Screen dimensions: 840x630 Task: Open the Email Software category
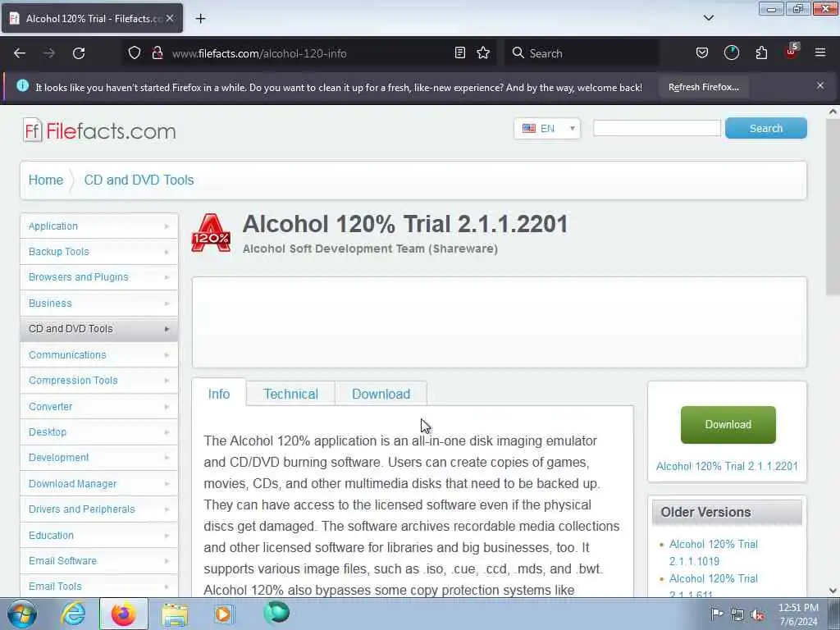pyautogui.click(x=99, y=561)
